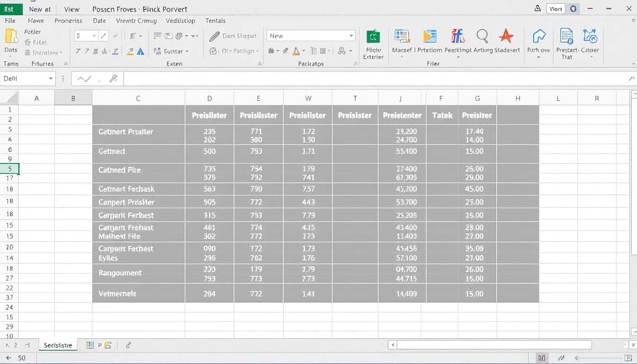Switch to the Tentals tab
Screen dimensions: 637x364
tap(216, 21)
